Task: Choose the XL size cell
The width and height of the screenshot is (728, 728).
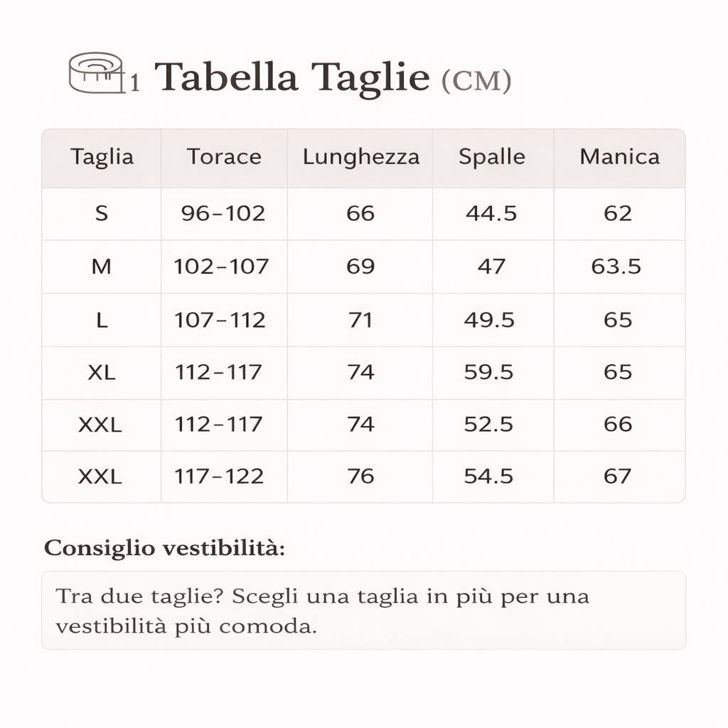Action: tap(102, 372)
